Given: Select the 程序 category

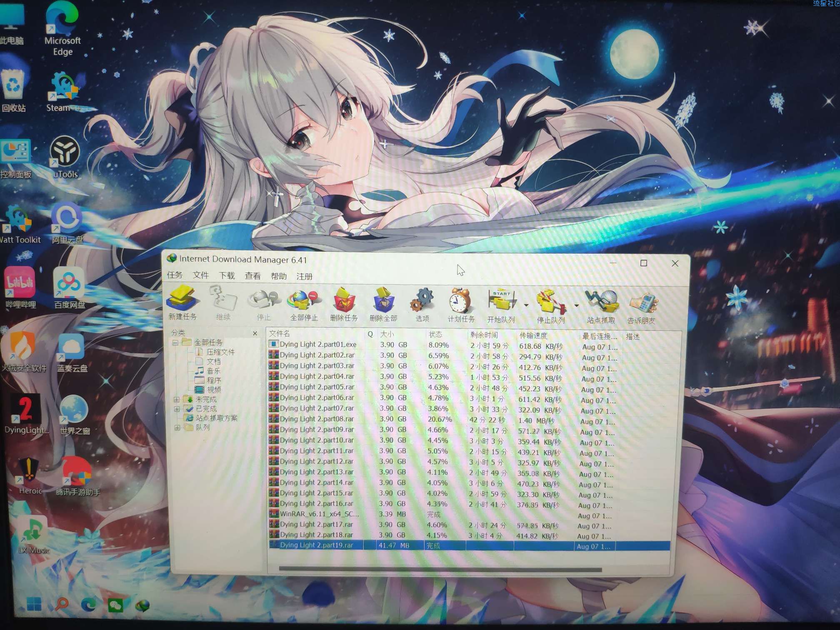Looking at the screenshot, I should (x=208, y=380).
